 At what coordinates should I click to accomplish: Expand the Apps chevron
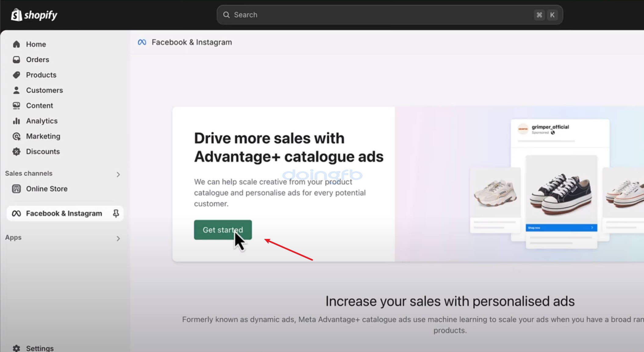coord(118,238)
